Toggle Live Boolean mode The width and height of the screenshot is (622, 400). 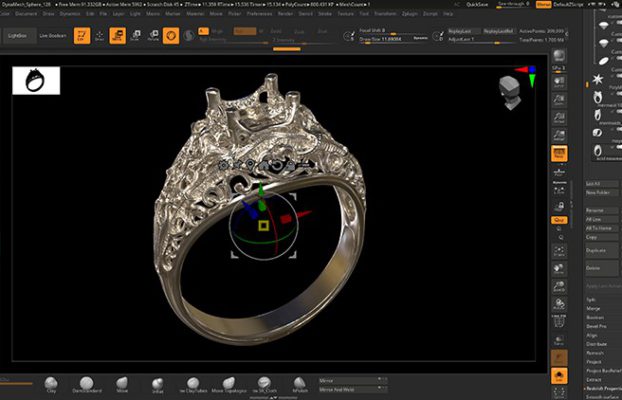pyautogui.click(x=51, y=36)
